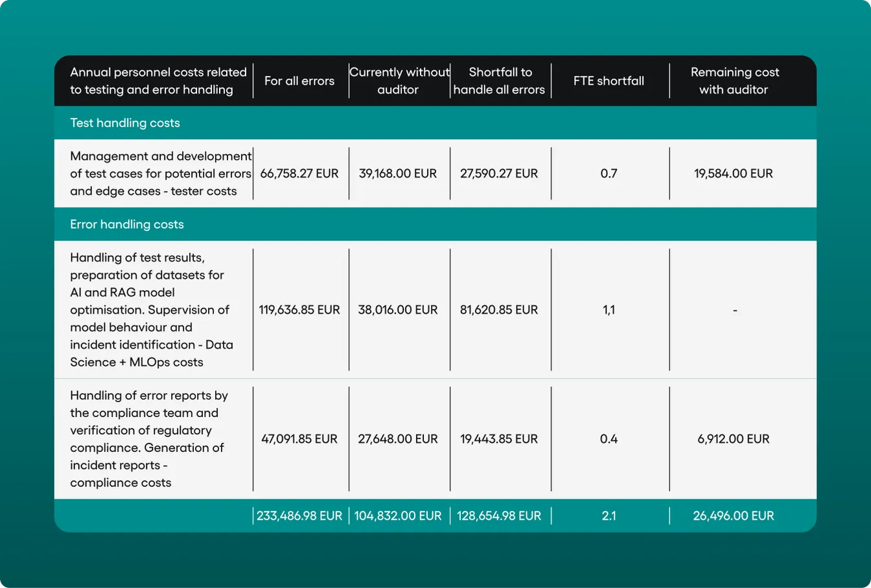Click the total FTE shortfall 2.1
The height and width of the screenshot is (588, 871).
click(609, 516)
